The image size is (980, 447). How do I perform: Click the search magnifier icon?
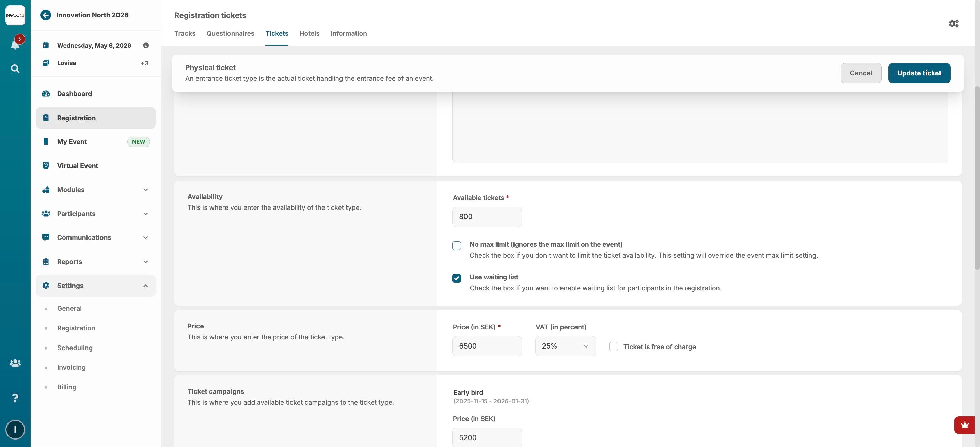click(15, 69)
